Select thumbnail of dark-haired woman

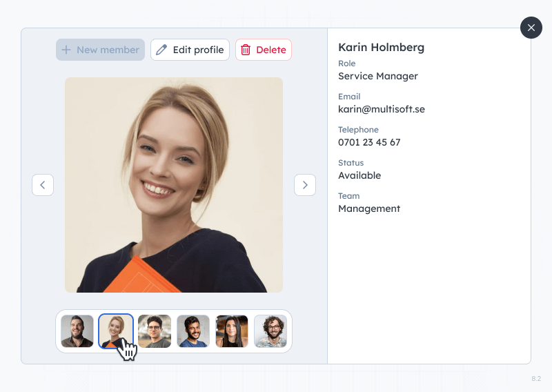[232, 331]
